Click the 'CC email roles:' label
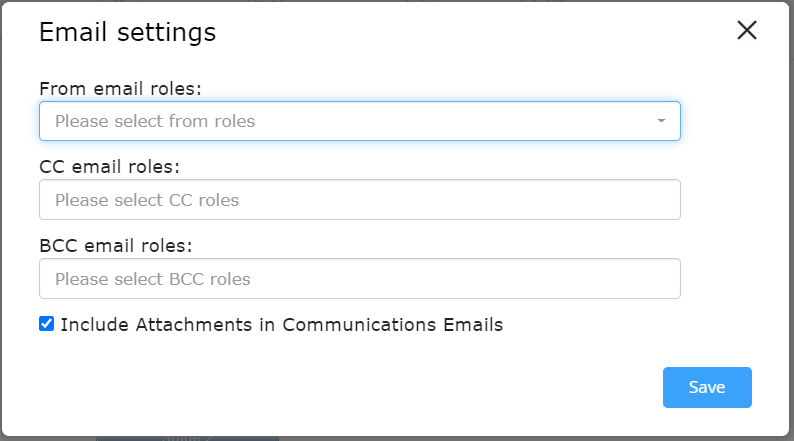 pyautogui.click(x=109, y=167)
